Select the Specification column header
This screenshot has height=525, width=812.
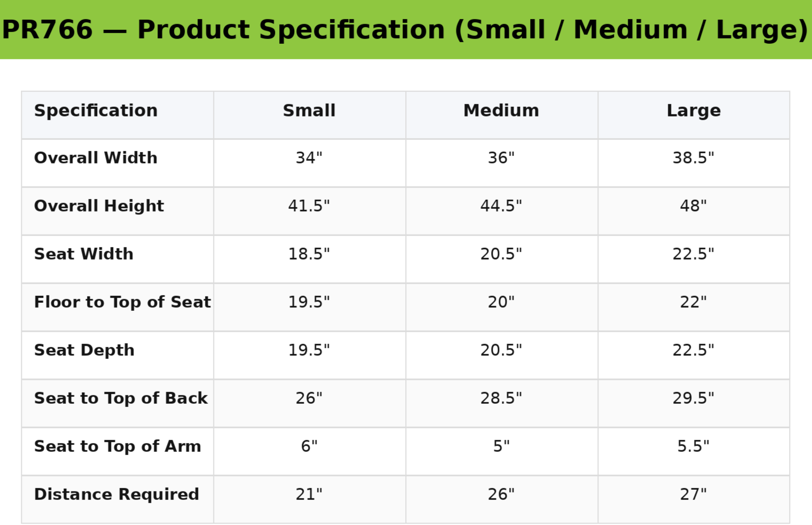pos(96,111)
